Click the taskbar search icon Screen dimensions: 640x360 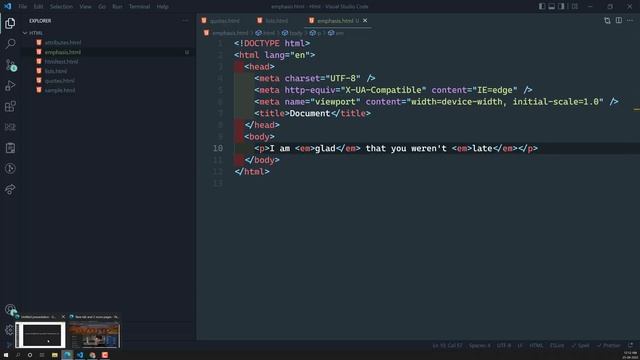pyautogui.click(x=18, y=355)
